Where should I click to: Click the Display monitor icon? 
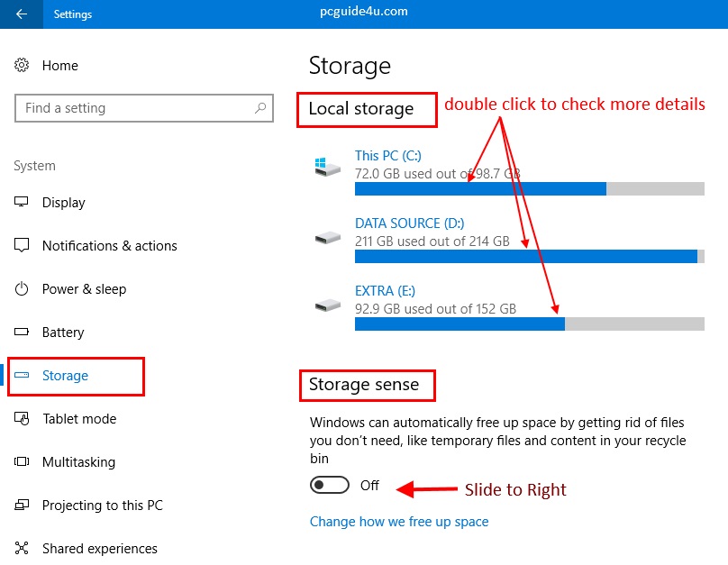pyautogui.click(x=23, y=203)
